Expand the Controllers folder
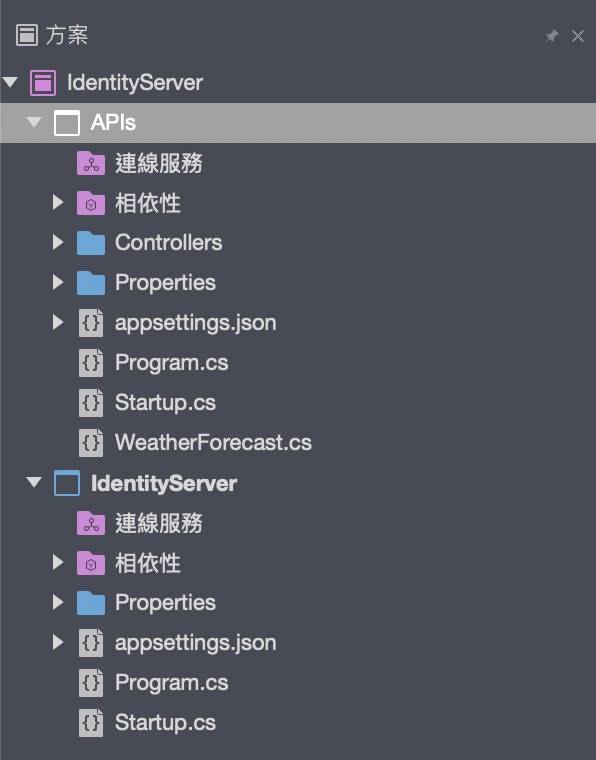Image resolution: width=596 pixels, height=760 pixels. [58, 242]
